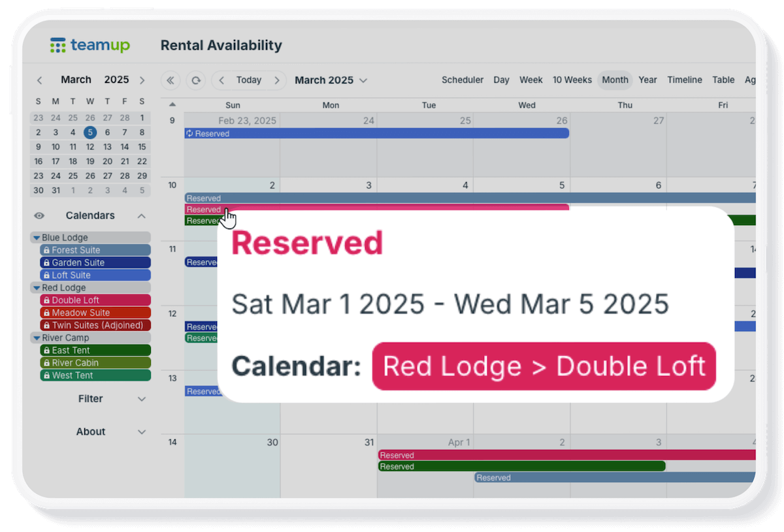Go to previous month using toolbar arrow beside Today
This screenshot has width=784, height=532.
221,80
